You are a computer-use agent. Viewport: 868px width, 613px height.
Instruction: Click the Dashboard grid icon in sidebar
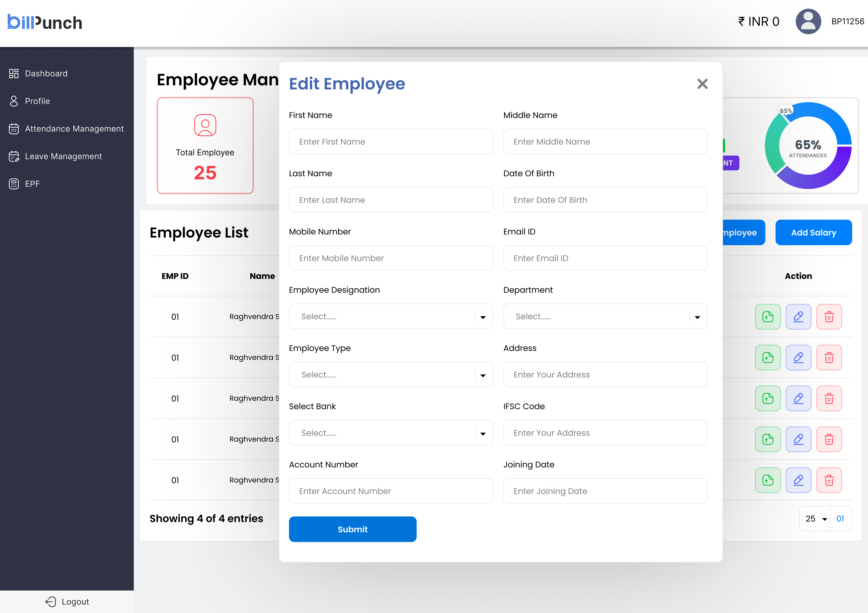click(x=14, y=73)
